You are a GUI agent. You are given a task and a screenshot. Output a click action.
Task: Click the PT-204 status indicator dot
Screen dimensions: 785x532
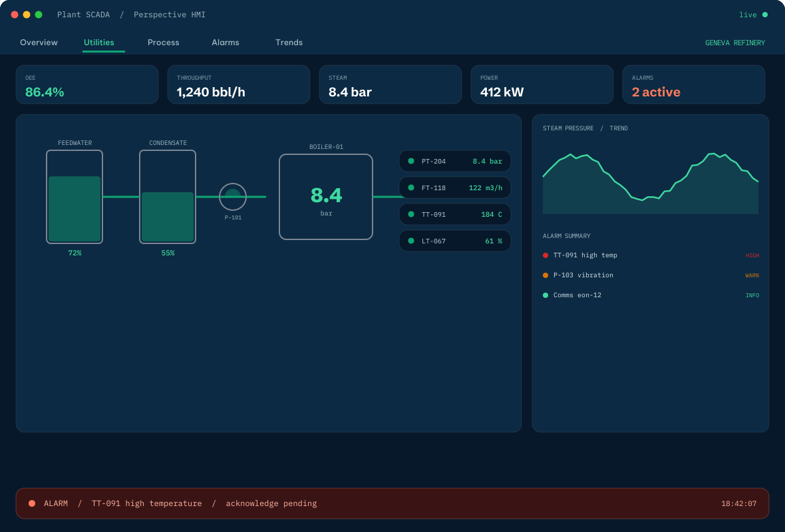click(411, 161)
